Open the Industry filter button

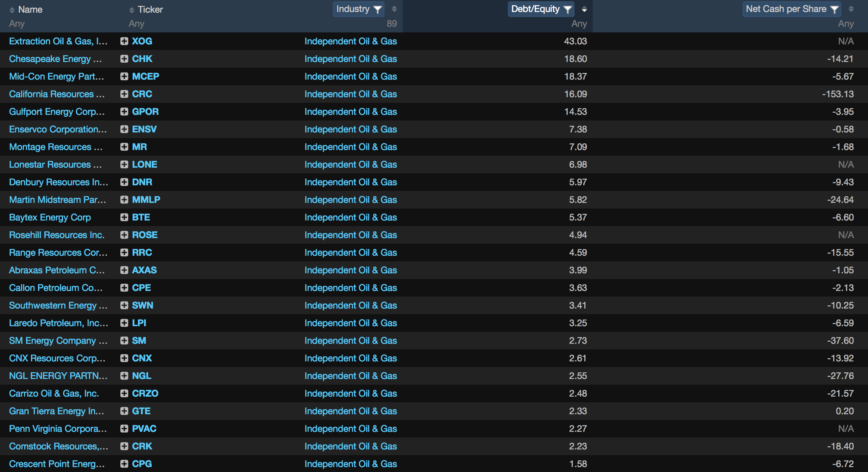(x=358, y=9)
